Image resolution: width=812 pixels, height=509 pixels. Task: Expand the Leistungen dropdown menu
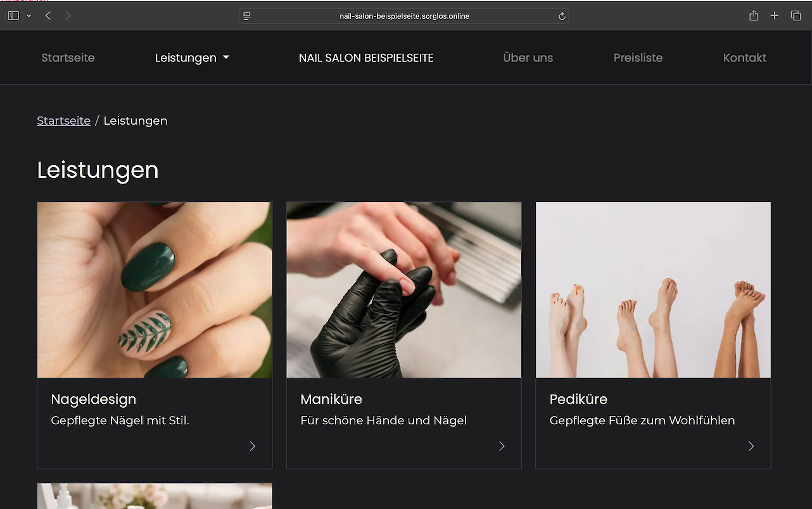point(192,58)
